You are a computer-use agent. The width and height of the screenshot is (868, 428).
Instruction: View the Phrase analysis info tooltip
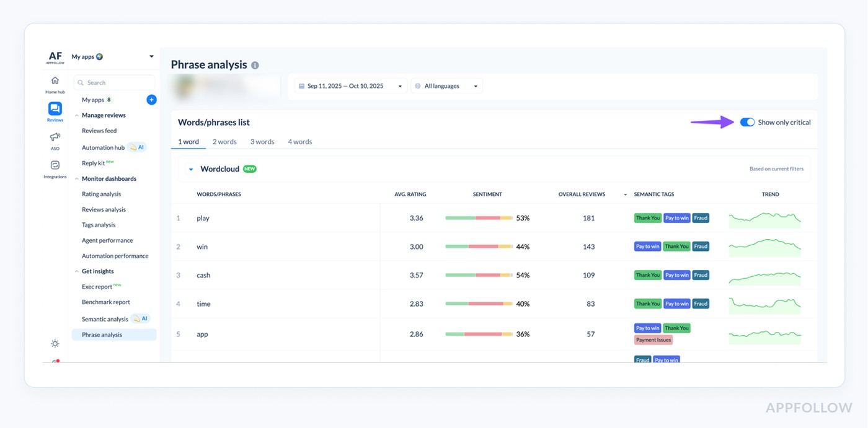tap(255, 64)
